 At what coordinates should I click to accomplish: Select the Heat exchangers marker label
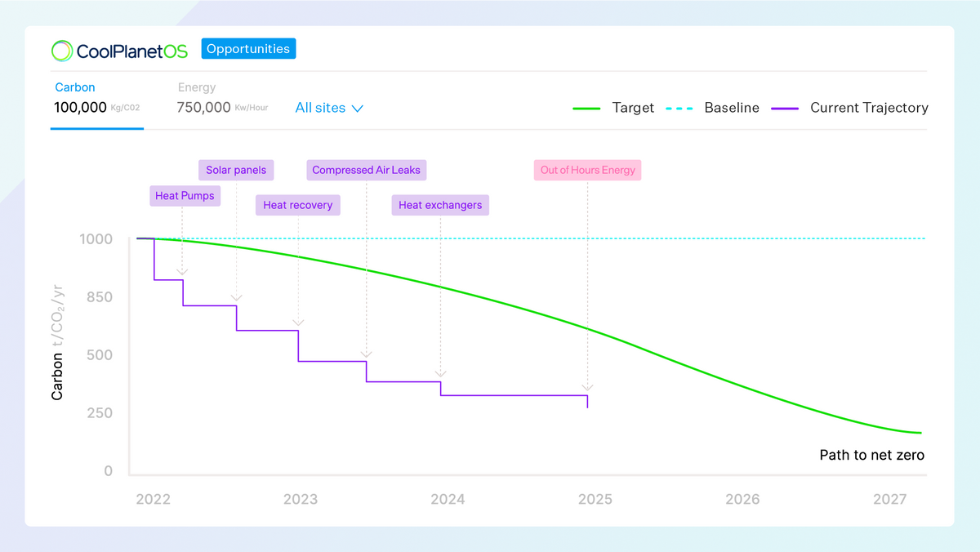pyautogui.click(x=440, y=205)
